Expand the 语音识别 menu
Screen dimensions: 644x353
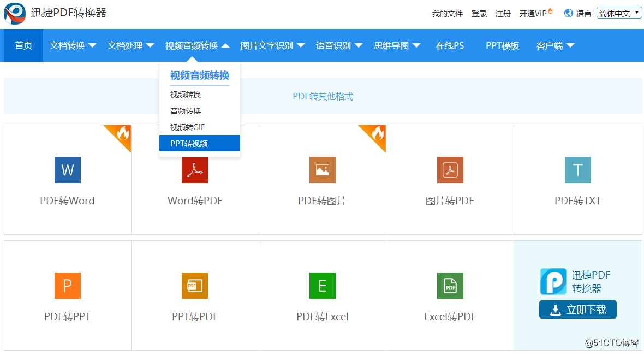(339, 46)
